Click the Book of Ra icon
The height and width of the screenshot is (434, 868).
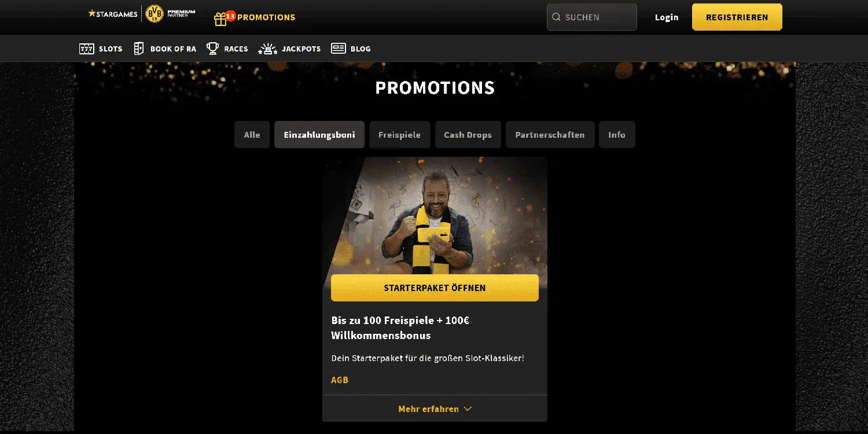(139, 49)
